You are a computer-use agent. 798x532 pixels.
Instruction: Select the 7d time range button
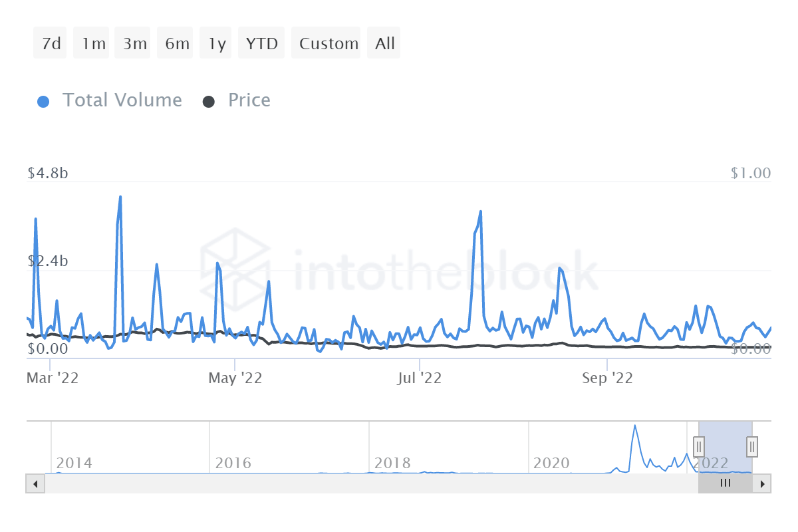51,44
